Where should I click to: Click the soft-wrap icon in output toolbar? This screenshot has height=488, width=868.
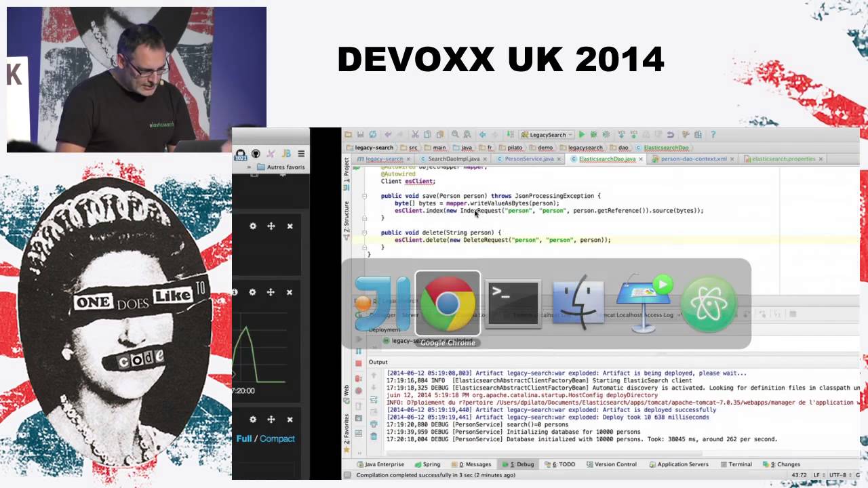click(x=373, y=400)
